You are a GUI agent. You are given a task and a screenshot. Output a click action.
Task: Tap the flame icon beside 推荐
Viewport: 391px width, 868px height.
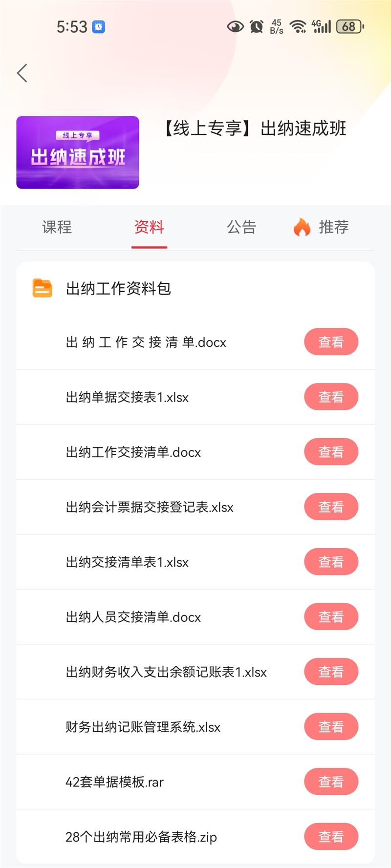coord(302,227)
